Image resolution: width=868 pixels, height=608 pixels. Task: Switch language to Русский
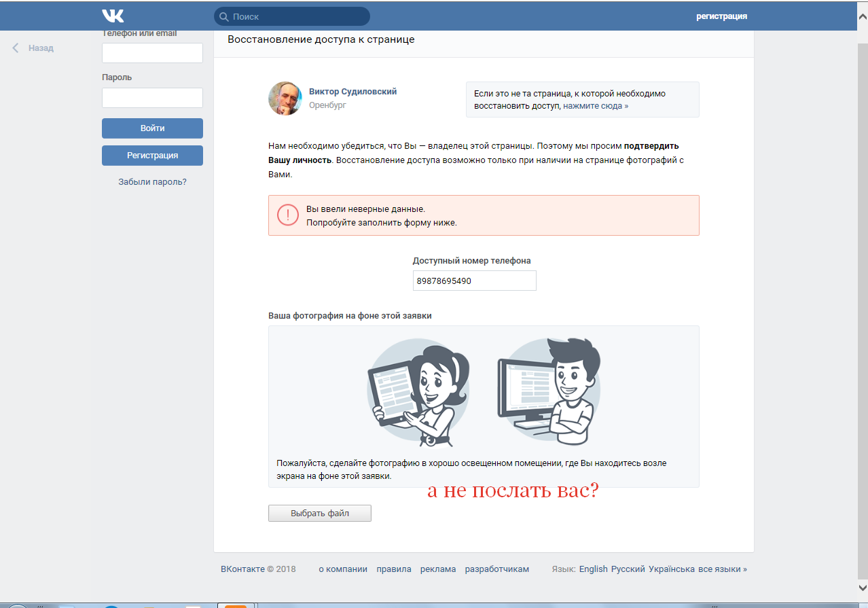[628, 569]
